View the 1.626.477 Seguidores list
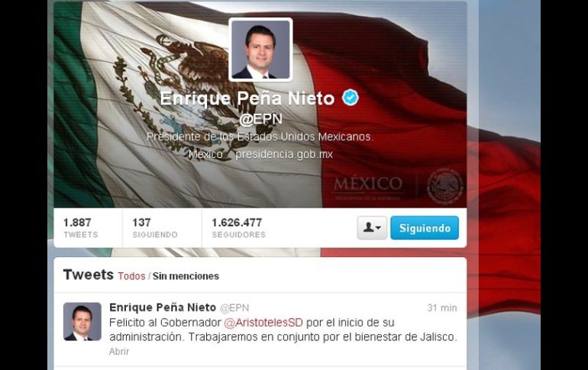This screenshot has height=370, width=588. coord(238,227)
